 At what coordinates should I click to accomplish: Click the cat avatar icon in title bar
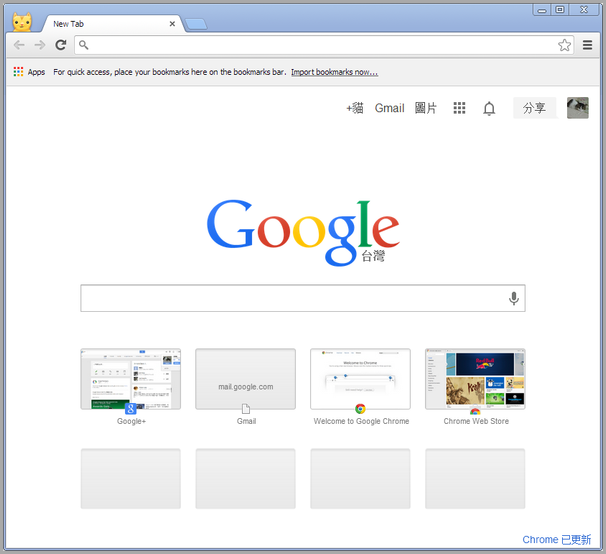[x=22, y=22]
